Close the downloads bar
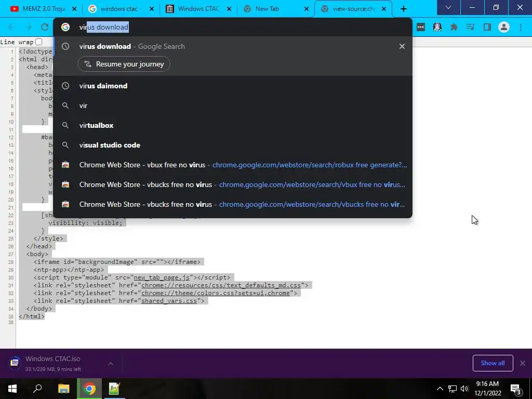 [523, 363]
